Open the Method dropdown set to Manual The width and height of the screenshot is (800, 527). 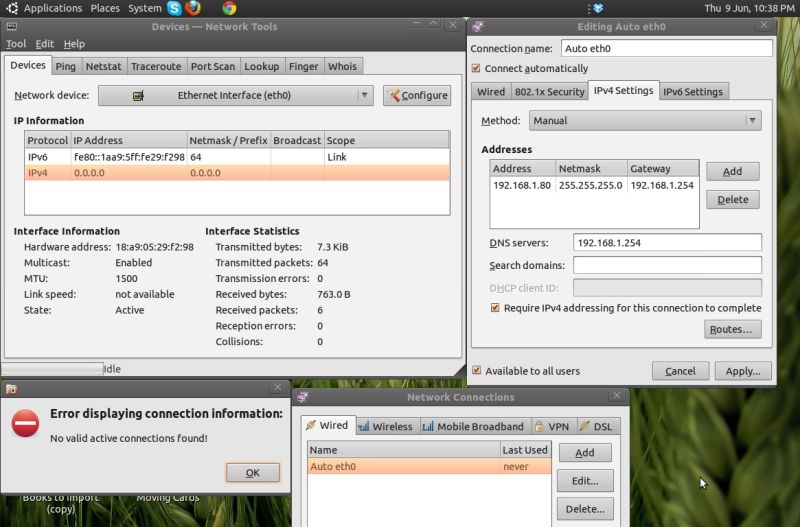645,121
